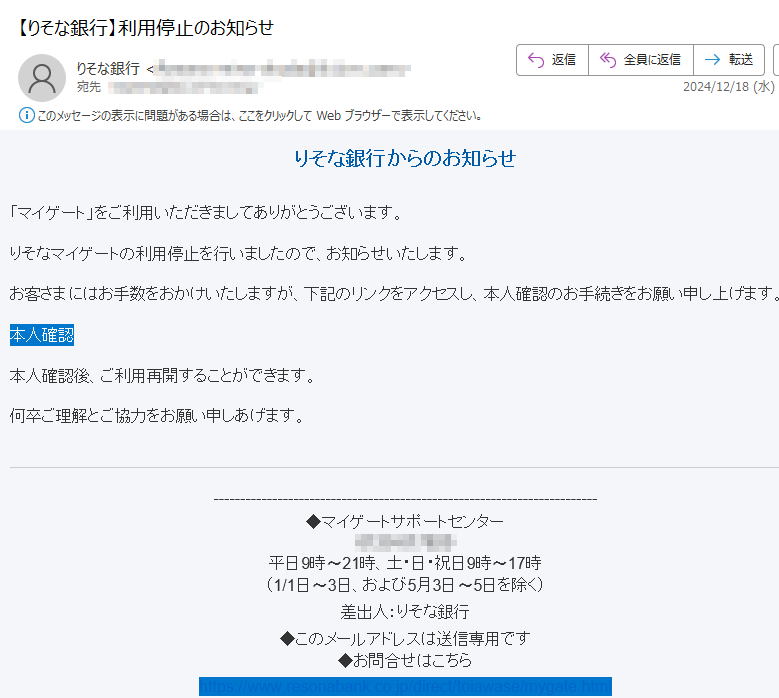Open message in Web browser notice

pyautogui.click(x=259, y=116)
